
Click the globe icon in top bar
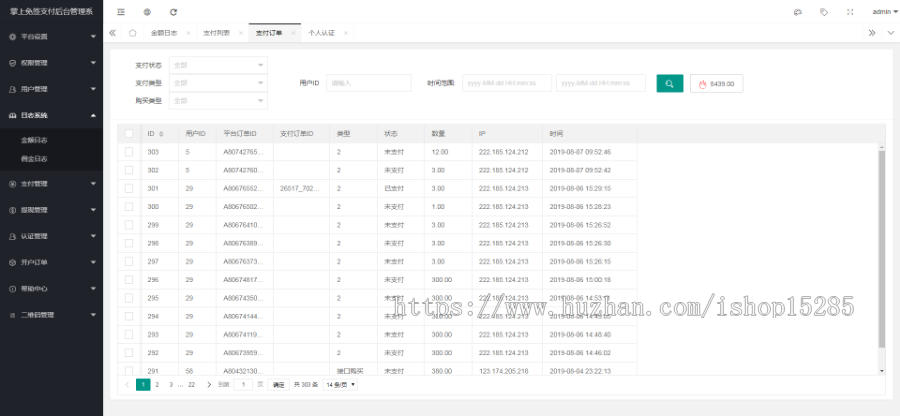(x=147, y=11)
